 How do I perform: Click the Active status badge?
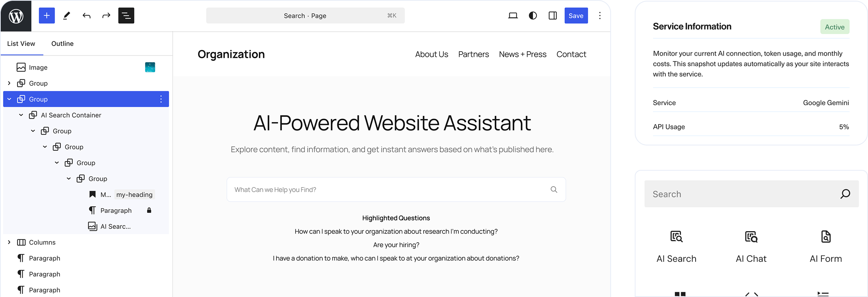point(835,27)
